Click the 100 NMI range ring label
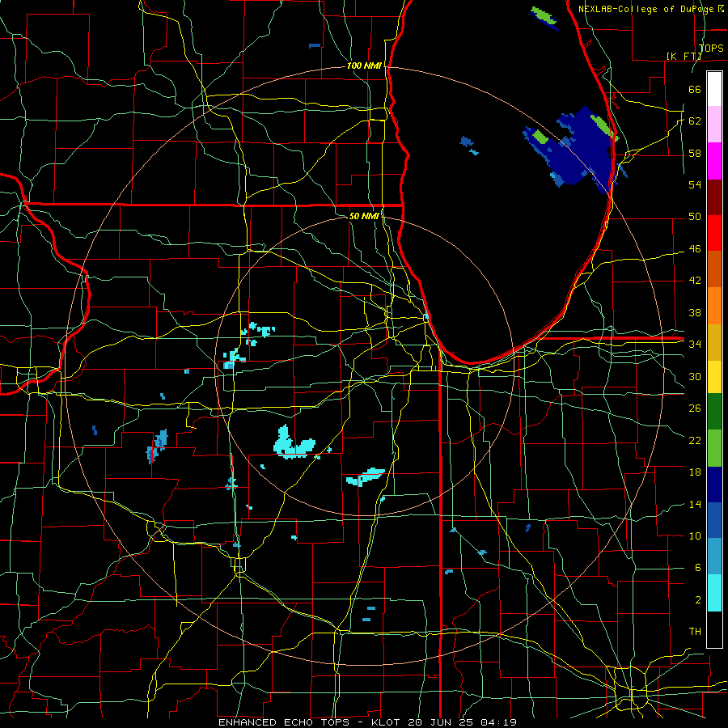Image resolution: width=728 pixels, height=728 pixels. click(364, 66)
